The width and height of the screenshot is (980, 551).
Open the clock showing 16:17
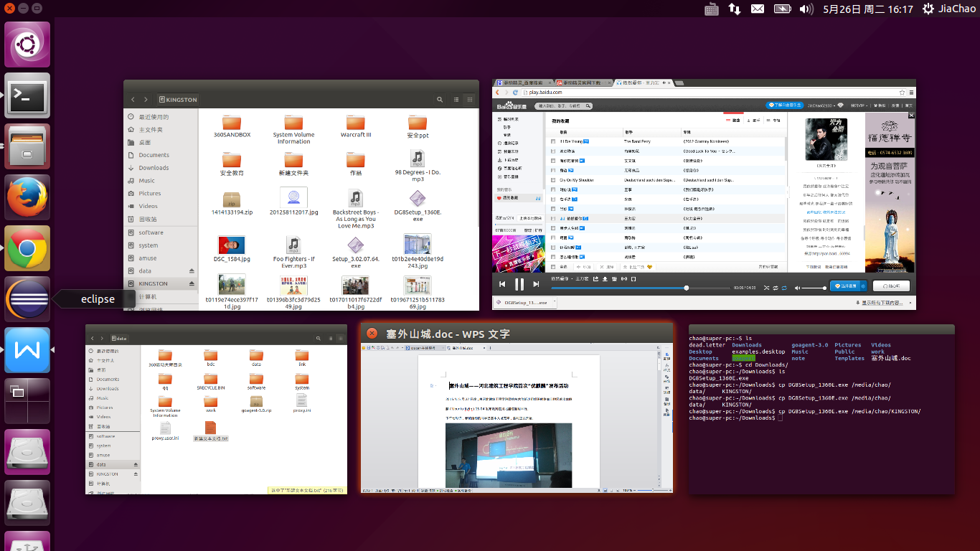(868, 9)
